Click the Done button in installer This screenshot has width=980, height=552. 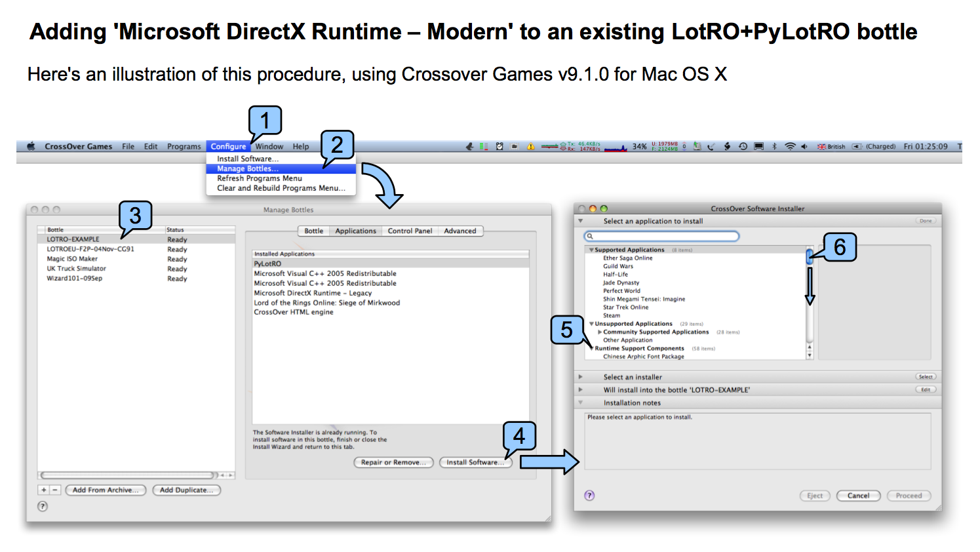[926, 221]
